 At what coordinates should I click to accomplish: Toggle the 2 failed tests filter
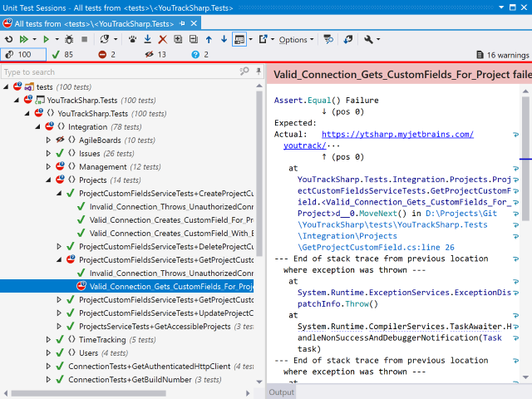click(x=107, y=55)
